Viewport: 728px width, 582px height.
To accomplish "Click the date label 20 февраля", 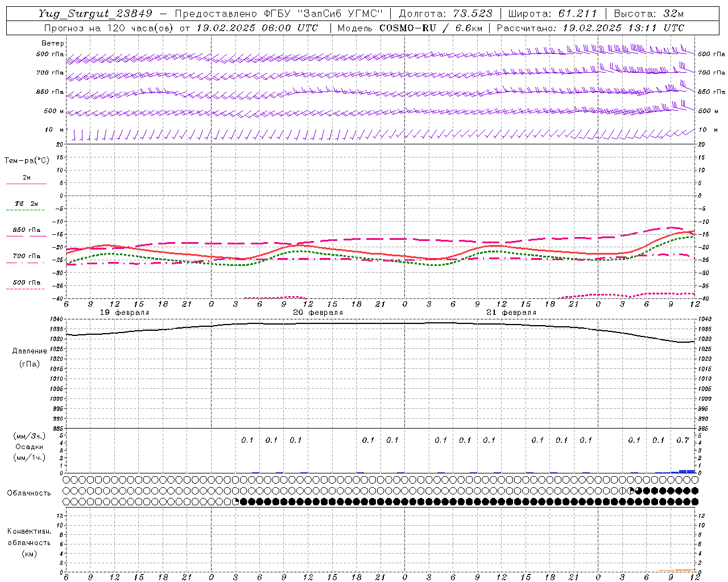I will pos(318,313).
